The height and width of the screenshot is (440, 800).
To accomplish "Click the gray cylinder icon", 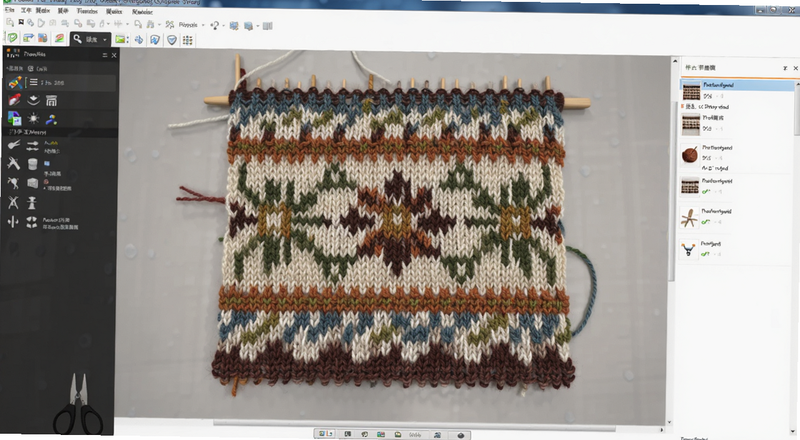I will tap(33, 164).
